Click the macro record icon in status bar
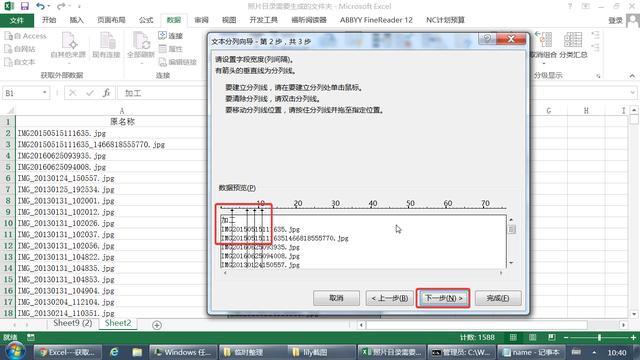This screenshot has width=640, height=360. pos(31,338)
